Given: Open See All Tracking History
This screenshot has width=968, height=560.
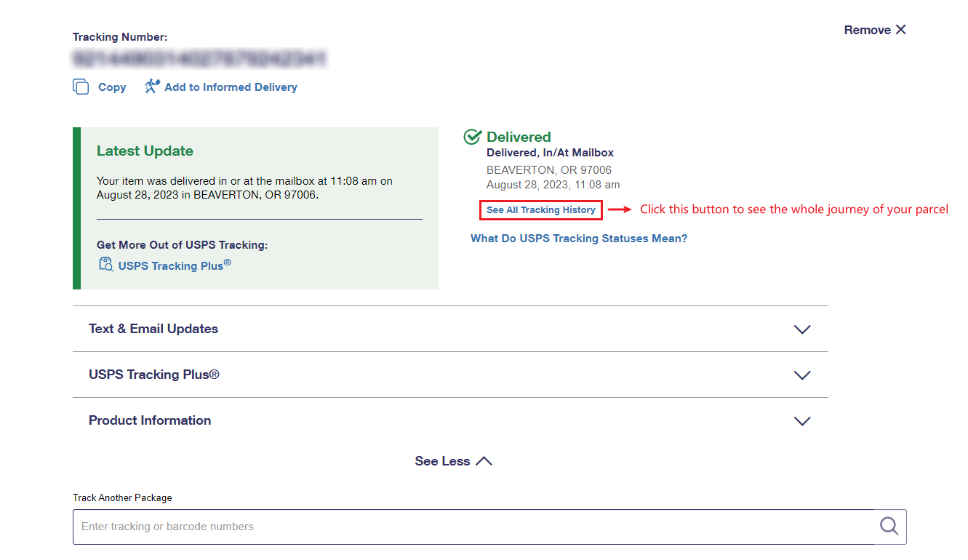Looking at the screenshot, I should [541, 209].
